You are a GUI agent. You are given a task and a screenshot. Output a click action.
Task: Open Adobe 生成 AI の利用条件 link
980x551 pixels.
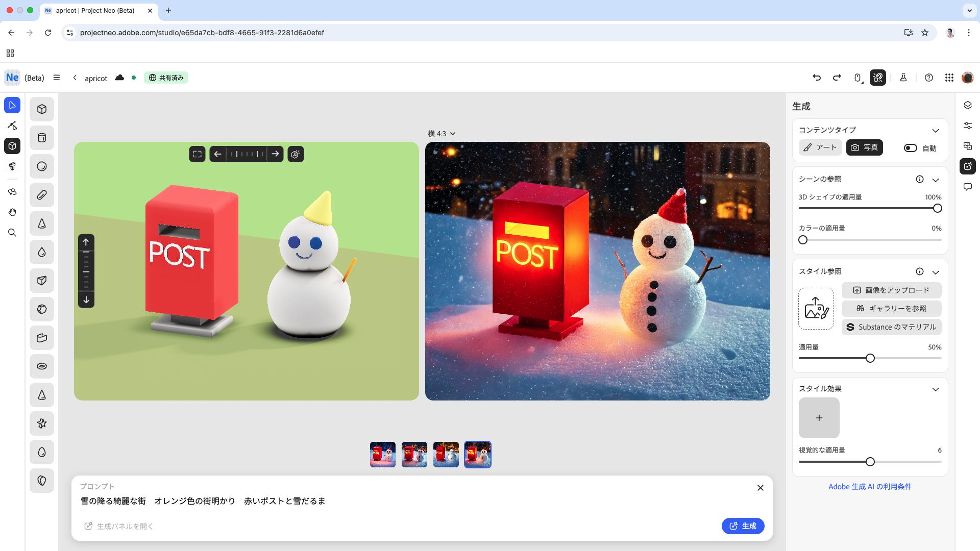point(869,487)
